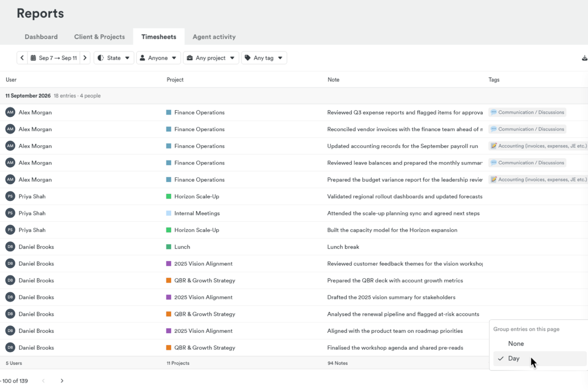
Task: Open the State filter dropdown
Action: click(114, 58)
